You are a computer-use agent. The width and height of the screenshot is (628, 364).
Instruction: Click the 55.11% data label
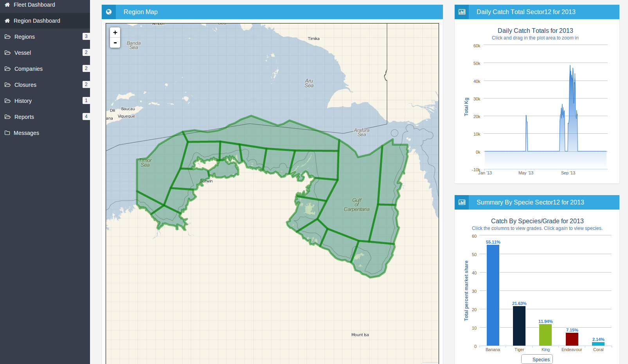pyautogui.click(x=493, y=242)
